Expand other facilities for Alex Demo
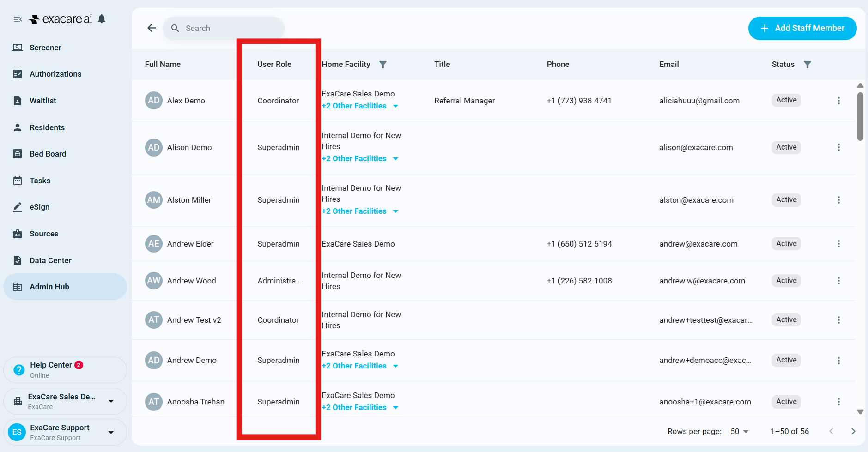 360,106
